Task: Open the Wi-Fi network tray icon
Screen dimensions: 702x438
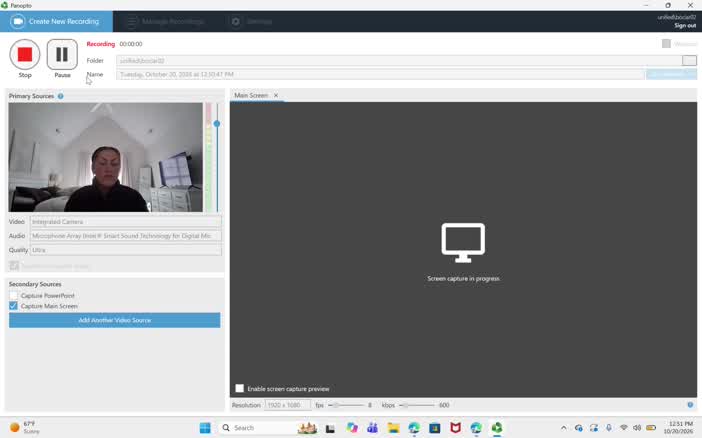Action: click(623, 428)
